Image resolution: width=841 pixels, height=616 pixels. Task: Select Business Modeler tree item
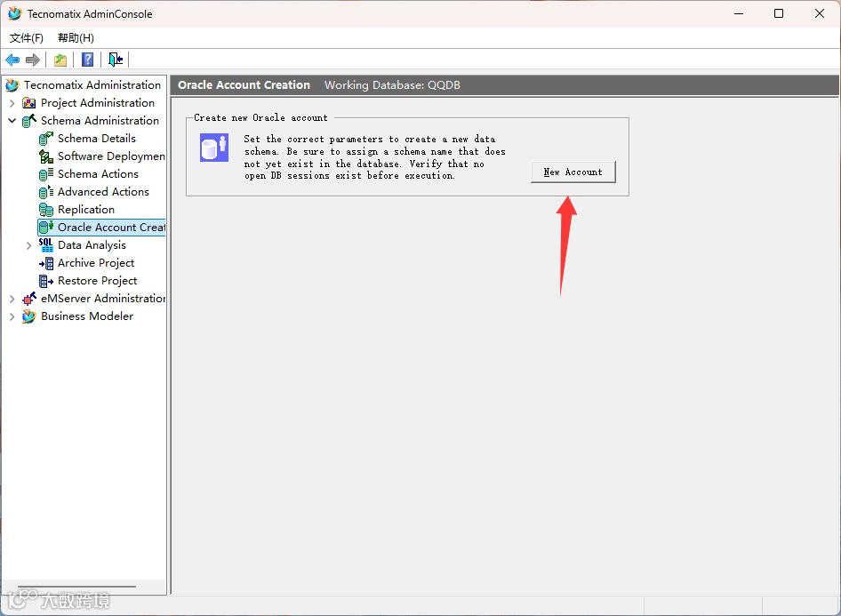(87, 316)
